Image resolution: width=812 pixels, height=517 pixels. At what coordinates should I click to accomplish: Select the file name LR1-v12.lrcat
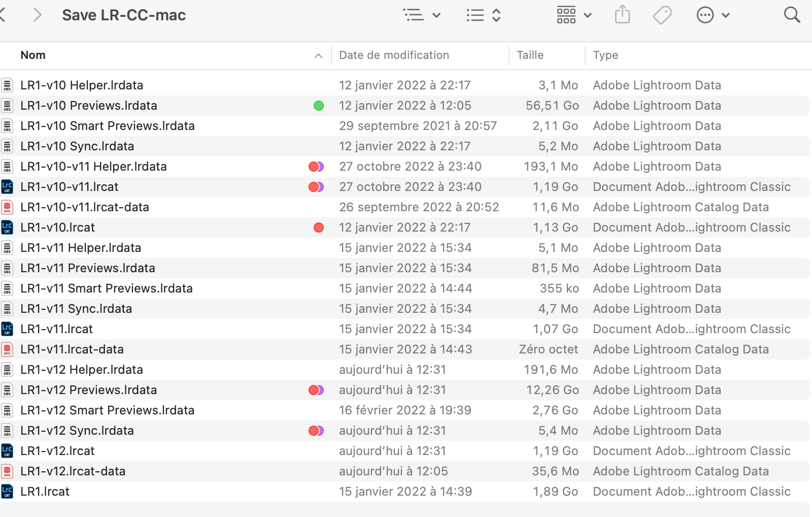click(x=57, y=451)
